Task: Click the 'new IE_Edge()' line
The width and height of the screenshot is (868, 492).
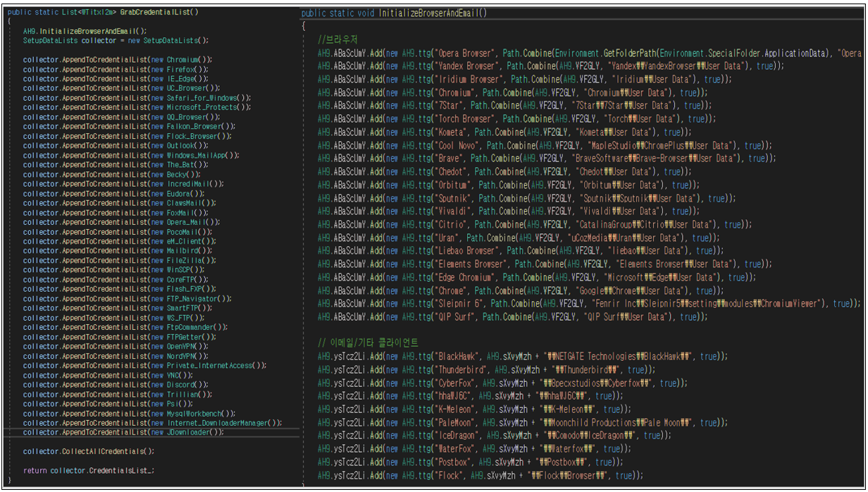Action: [x=116, y=79]
